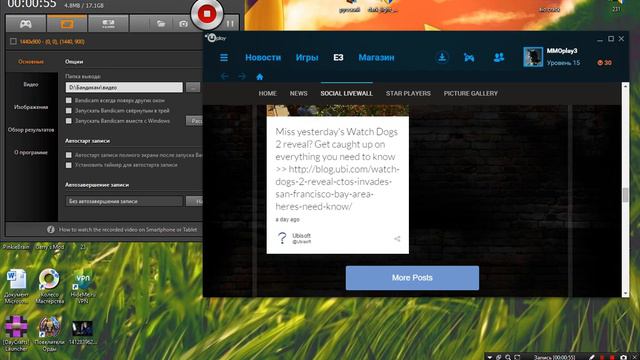Click camera icon in bottom recording bar
The height and width of the screenshot is (360, 640).
click(623, 357)
